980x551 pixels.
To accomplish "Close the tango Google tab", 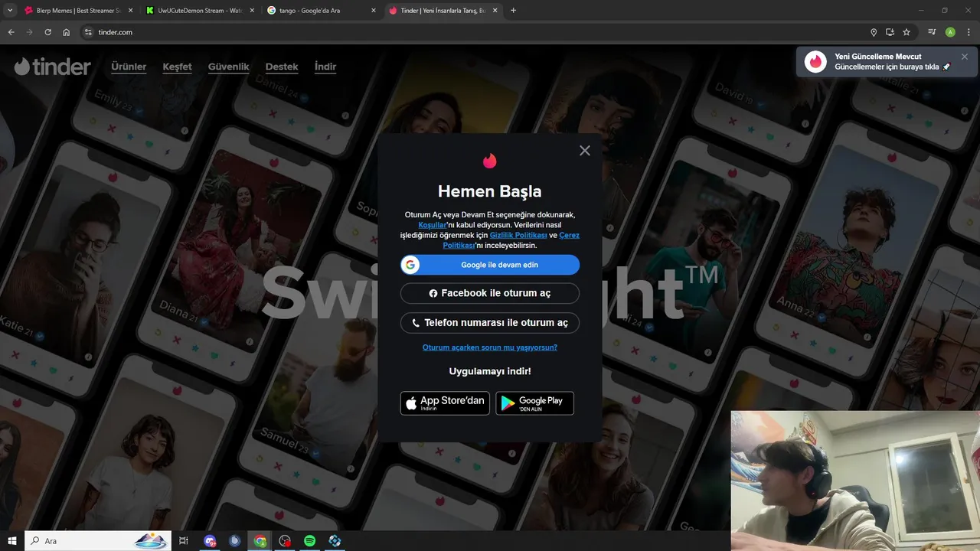I will [x=374, y=11].
